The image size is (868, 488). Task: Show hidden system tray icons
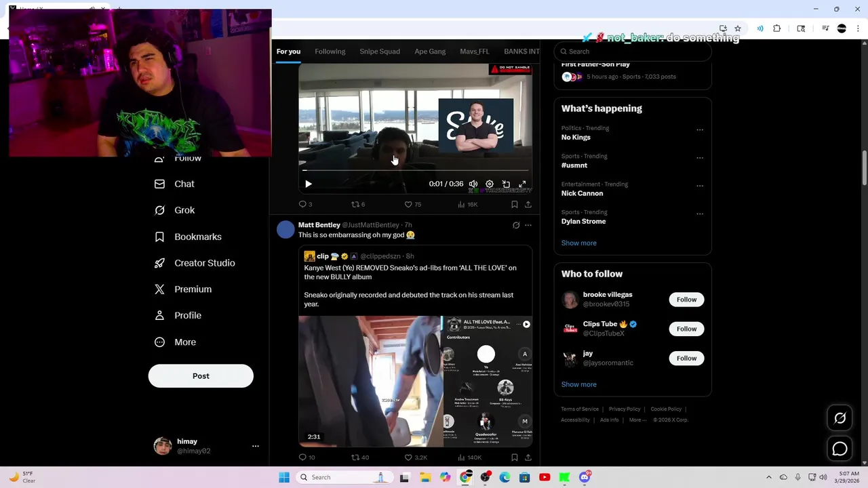pyautogui.click(x=768, y=477)
